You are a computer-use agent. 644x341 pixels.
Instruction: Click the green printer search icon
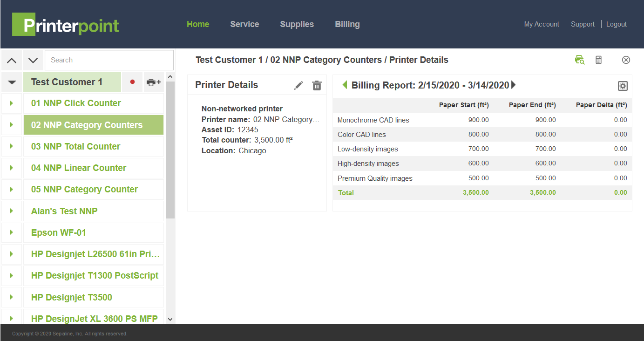tap(579, 60)
